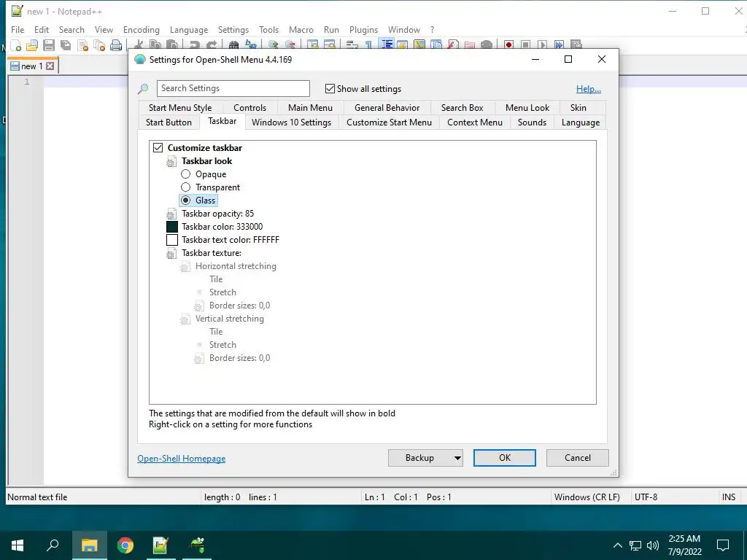Select the Opaque taskbar look option

click(x=186, y=174)
